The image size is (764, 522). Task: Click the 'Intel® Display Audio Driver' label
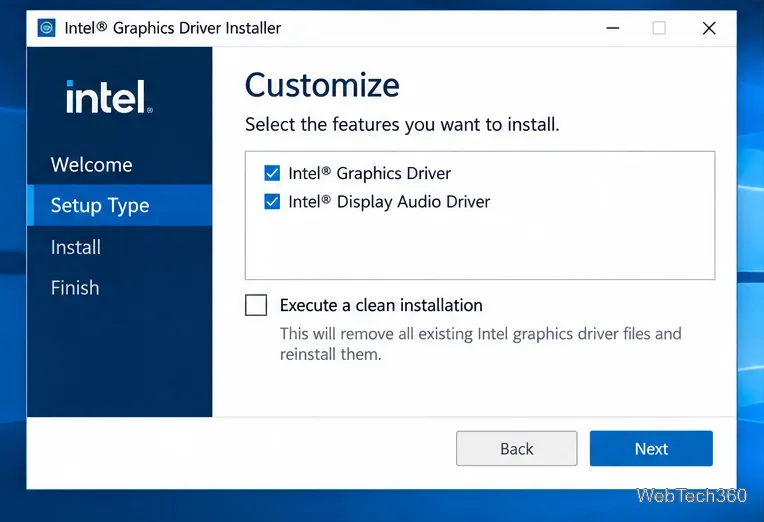pos(389,202)
